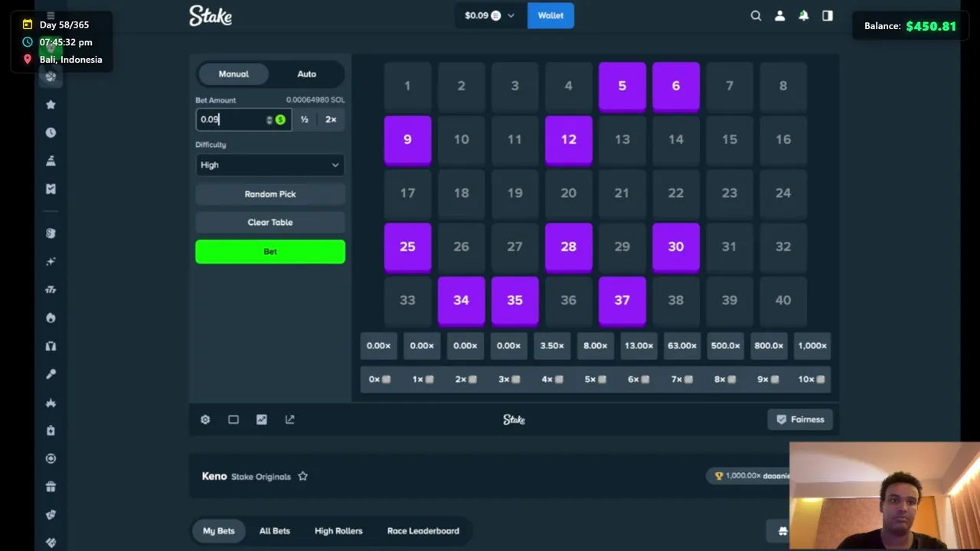Open the circular target icon in sidebar
The width and height of the screenshot is (980, 551).
pos(51,458)
